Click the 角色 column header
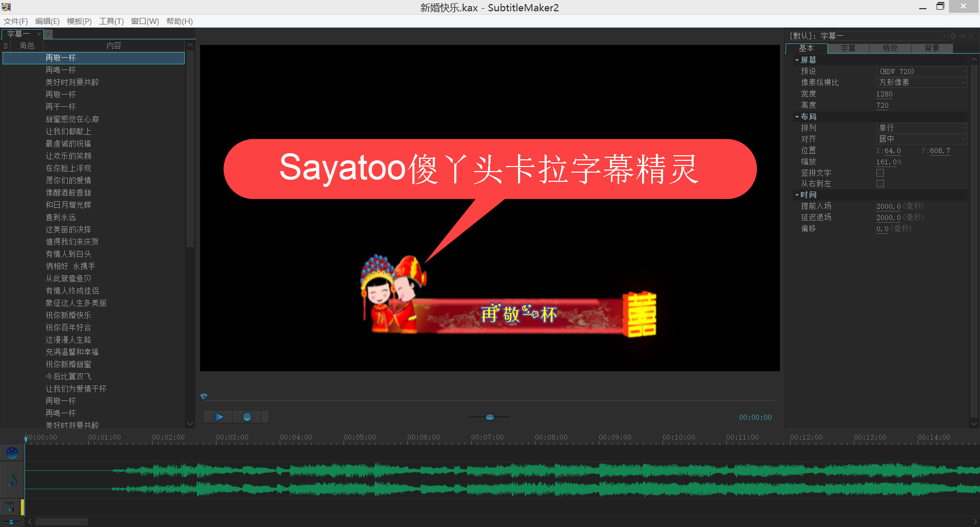Image resolution: width=980 pixels, height=527 pixels. 27,46
